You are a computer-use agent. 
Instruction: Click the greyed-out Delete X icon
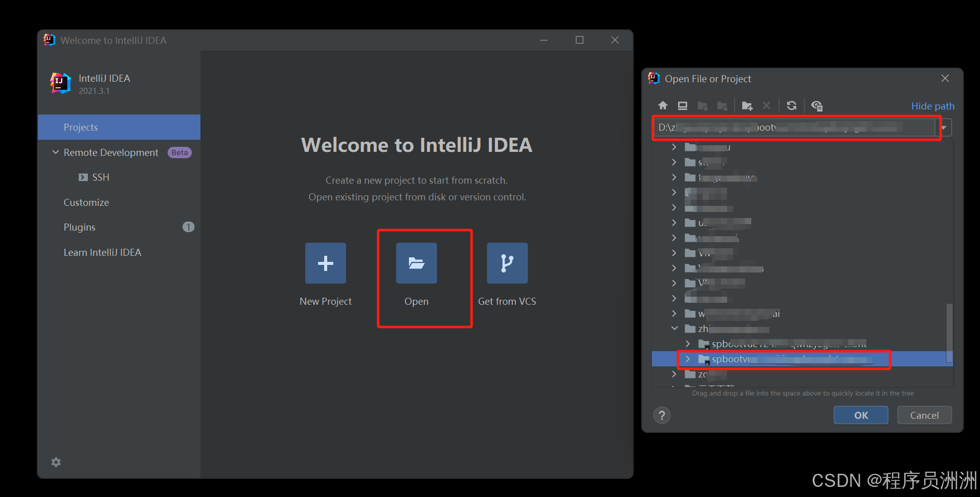click(x=766, y=105)
